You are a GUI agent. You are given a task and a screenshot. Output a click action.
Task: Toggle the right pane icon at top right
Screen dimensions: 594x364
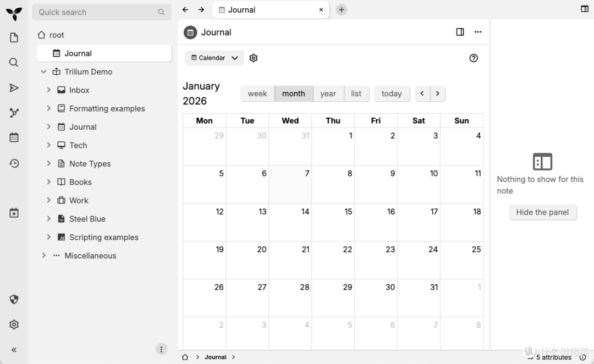pyautogui.click(x=585, y=9)
